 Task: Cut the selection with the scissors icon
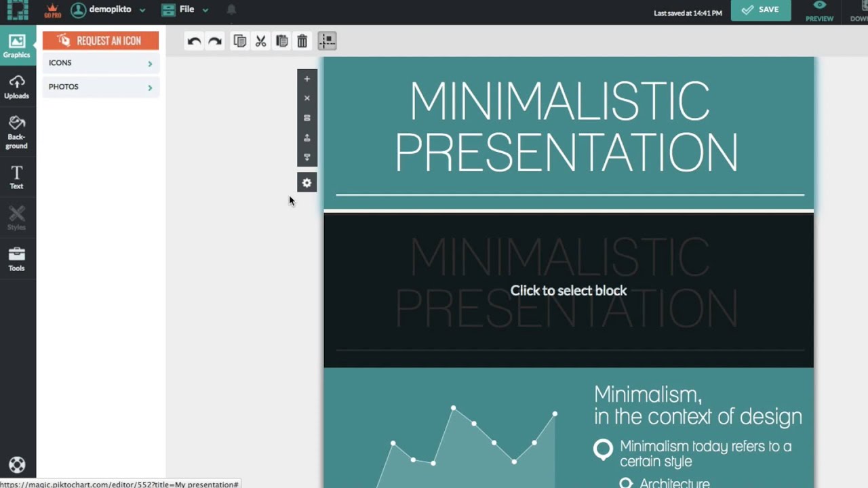coord(260,41)
